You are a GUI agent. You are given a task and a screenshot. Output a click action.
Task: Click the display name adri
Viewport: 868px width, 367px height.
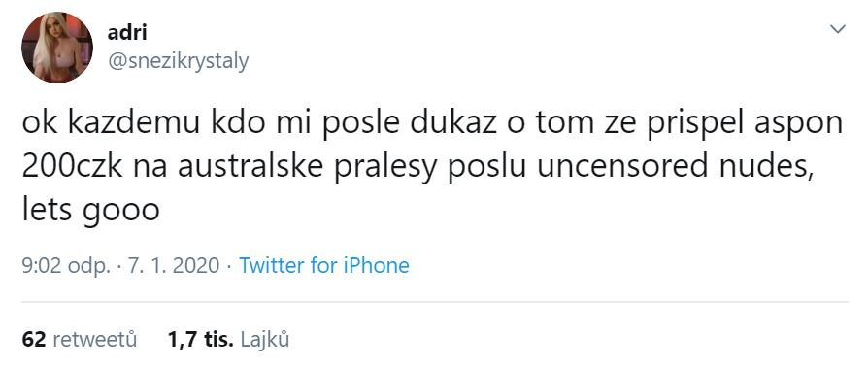click(x=127, y=32)
